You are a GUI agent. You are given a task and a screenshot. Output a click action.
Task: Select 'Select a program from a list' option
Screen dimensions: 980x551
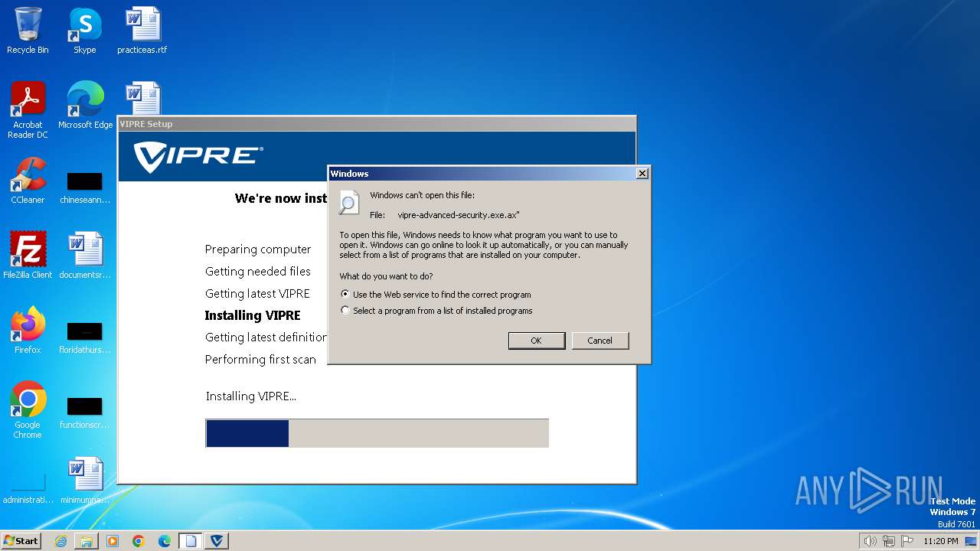pyautogui.click(x=346, y=311)
